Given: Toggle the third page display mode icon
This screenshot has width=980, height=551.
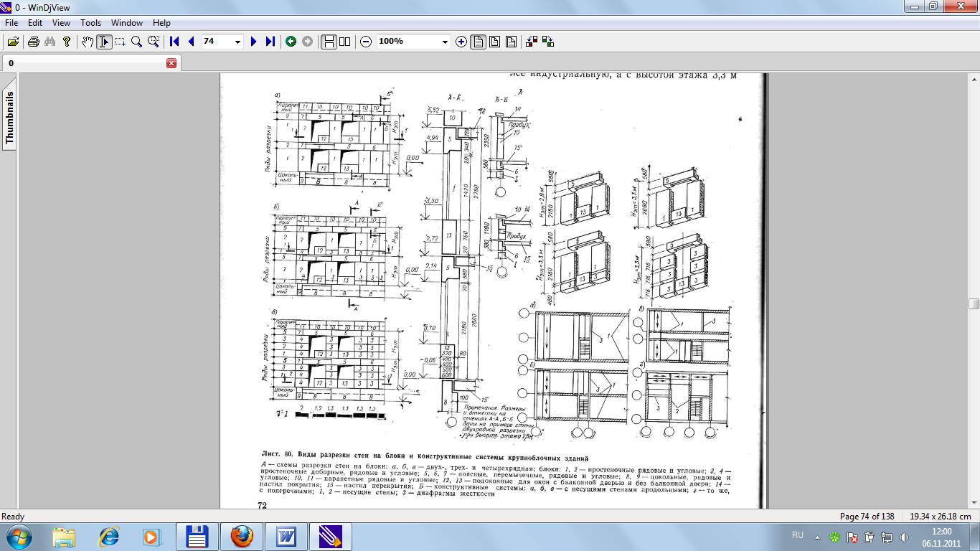Looking at the screenshot, I should click(511, 42).
